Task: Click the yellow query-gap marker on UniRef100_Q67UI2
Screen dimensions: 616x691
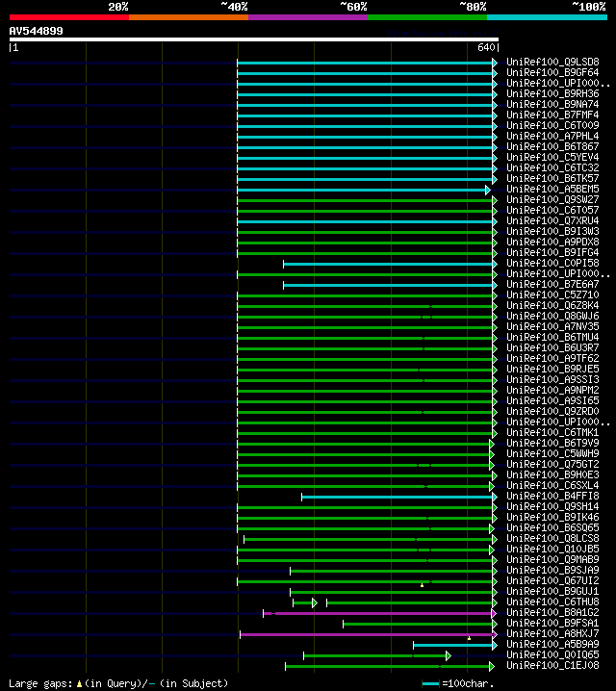Action: tap(423, 585)
